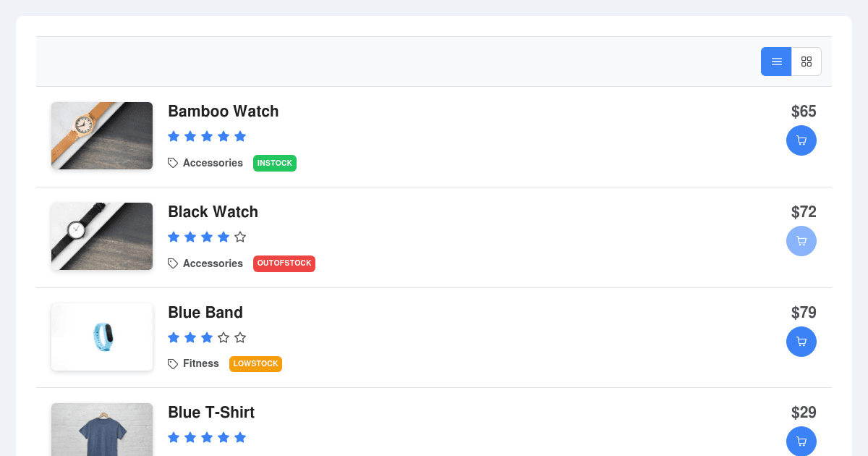Click the tag icon beside Fitness
868x456 pixels.
point(173,363)
